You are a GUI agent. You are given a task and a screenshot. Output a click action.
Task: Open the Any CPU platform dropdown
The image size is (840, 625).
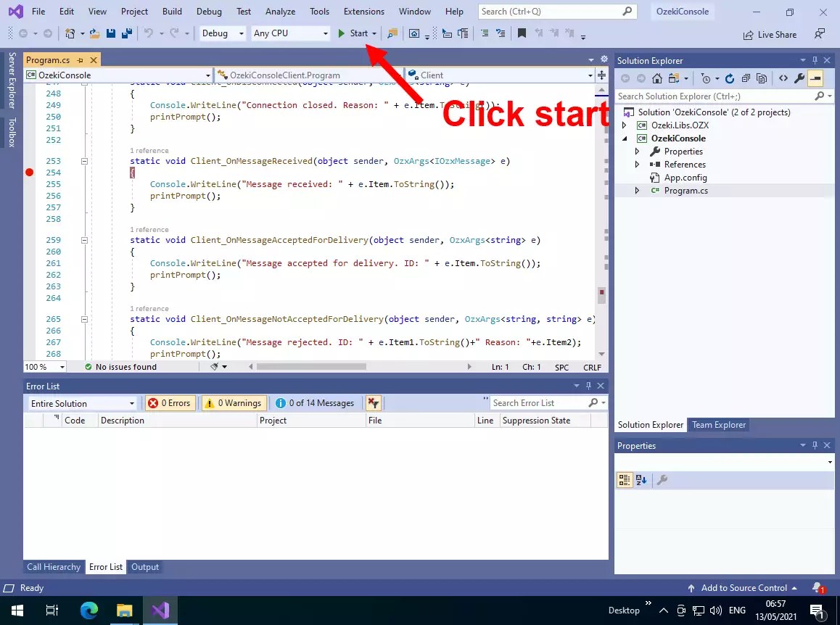coord(290,33)
